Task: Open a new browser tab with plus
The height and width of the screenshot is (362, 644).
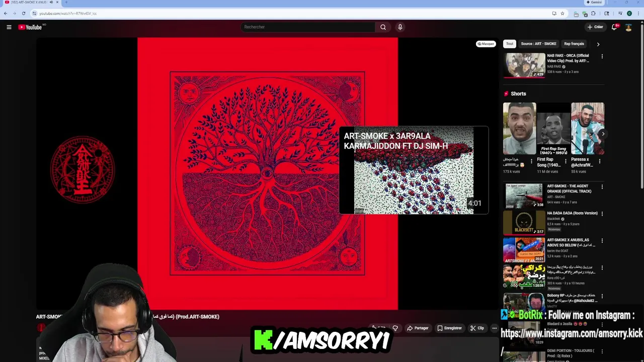Action: [66, 3]
